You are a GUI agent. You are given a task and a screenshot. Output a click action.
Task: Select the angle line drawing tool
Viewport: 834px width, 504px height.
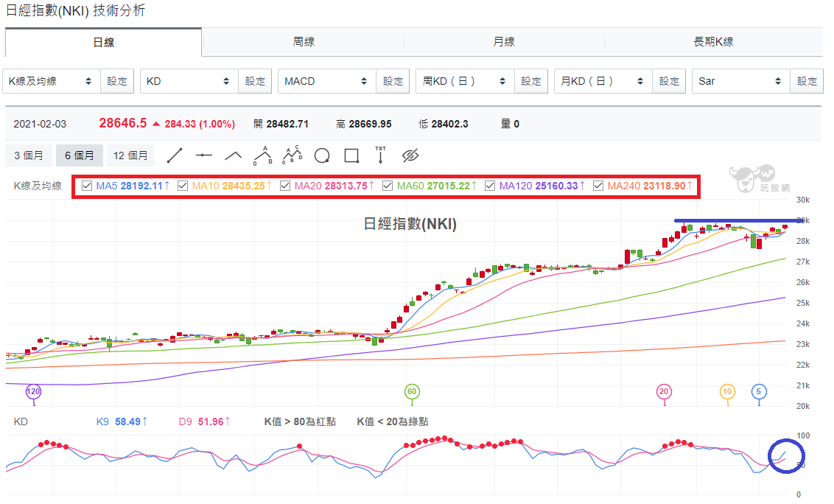click(233, 155)
